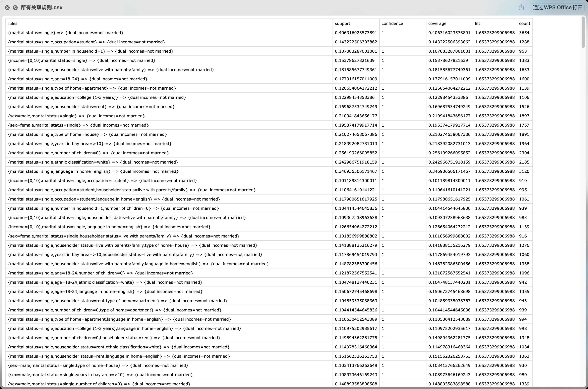The width and height of the screenshot is (588, 389).
Task: Open file with WPS Office button
Action: (x=557, y=7)
